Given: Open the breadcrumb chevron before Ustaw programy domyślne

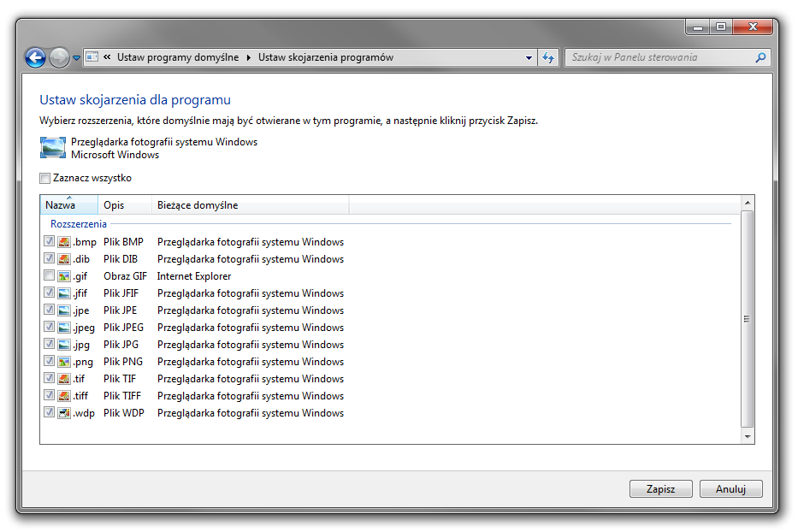Looking at the screenshot, I should click(x=107, y=57).
